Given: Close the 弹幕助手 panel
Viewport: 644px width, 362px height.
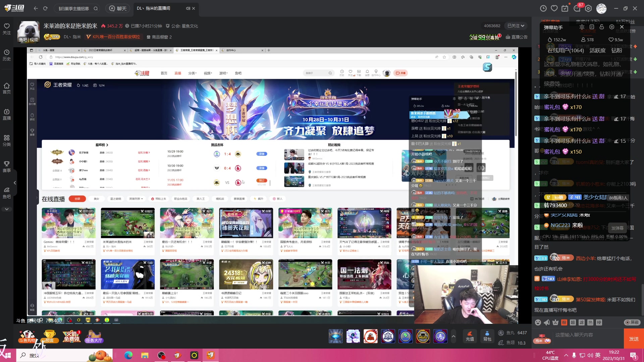Looking at the screenshot, I should click(x=622, y=27).
